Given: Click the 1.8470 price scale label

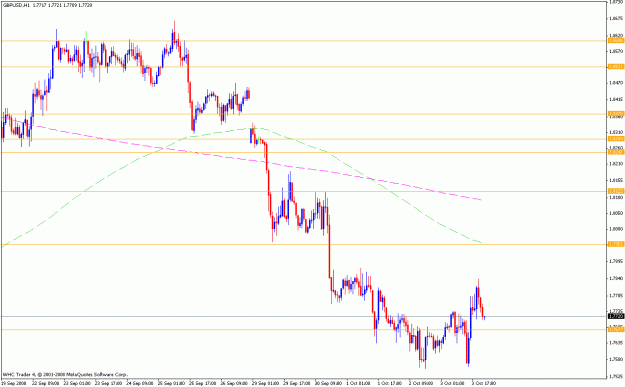Looking at the screenshot, I should pos(616,83).
